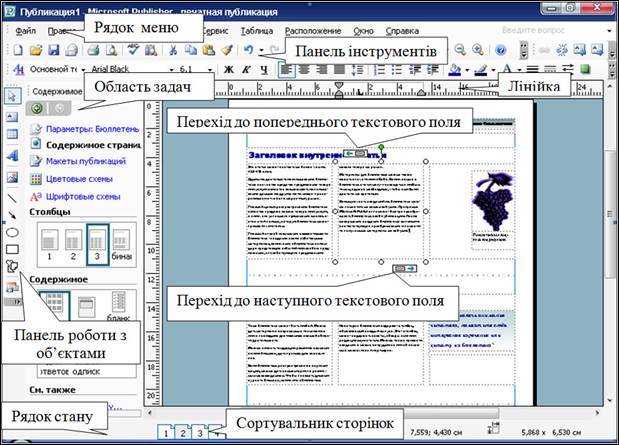Select the Rectangle shape tool
Screen dimensions: 619x445
12,248
